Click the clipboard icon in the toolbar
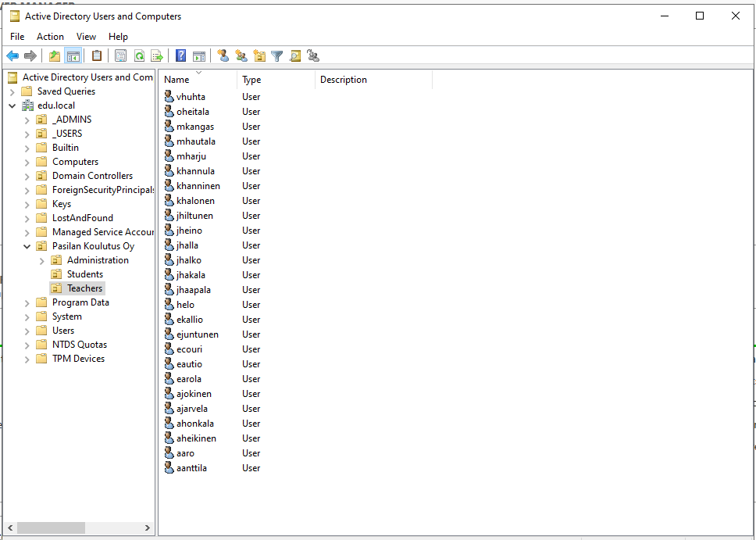This screenshot has height=540, width=756. pyautogui.click(x=97, y=56)
